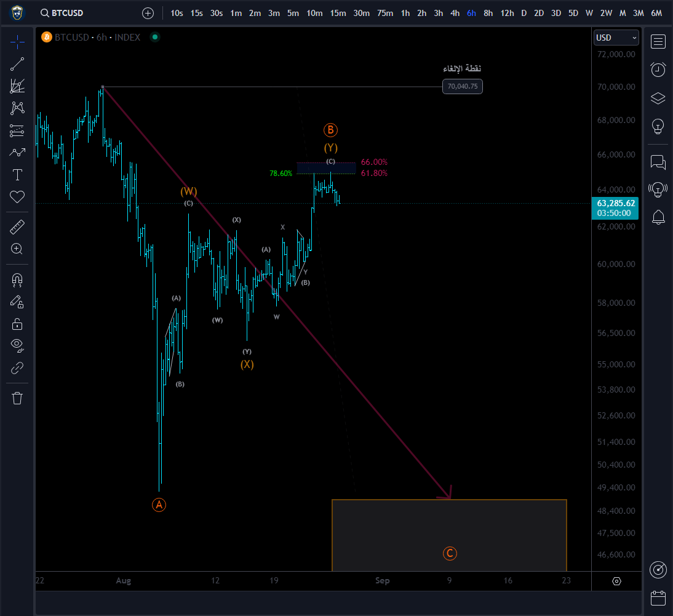Select the ruler measure tool

click(17, 227)
